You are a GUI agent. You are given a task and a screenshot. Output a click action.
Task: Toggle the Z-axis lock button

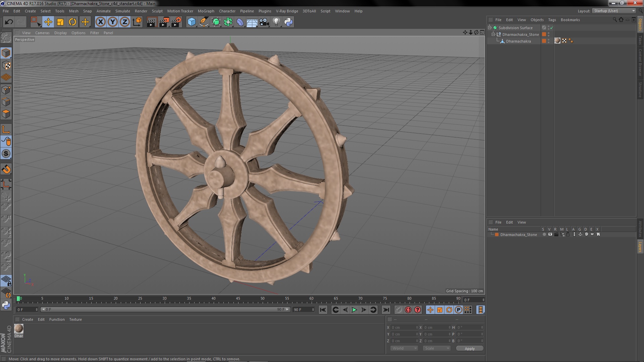point(124,22)
